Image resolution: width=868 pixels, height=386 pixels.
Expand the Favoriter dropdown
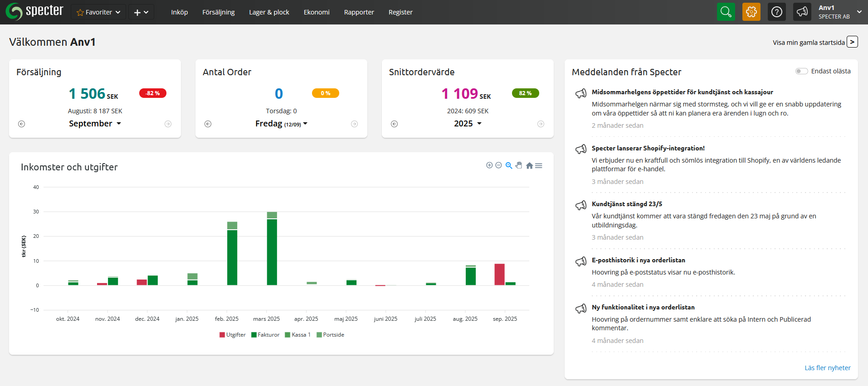[x=98, y=12]
